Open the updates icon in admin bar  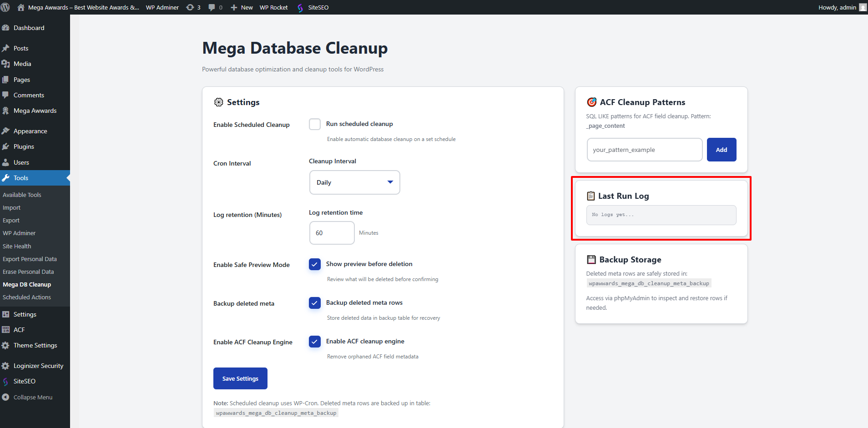190,7
